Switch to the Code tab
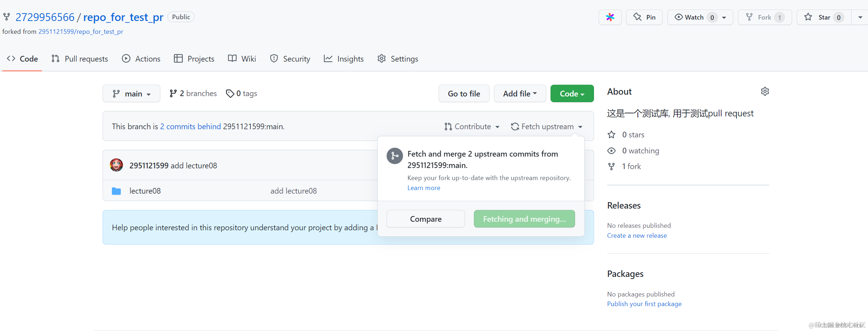 pos(22,59)
